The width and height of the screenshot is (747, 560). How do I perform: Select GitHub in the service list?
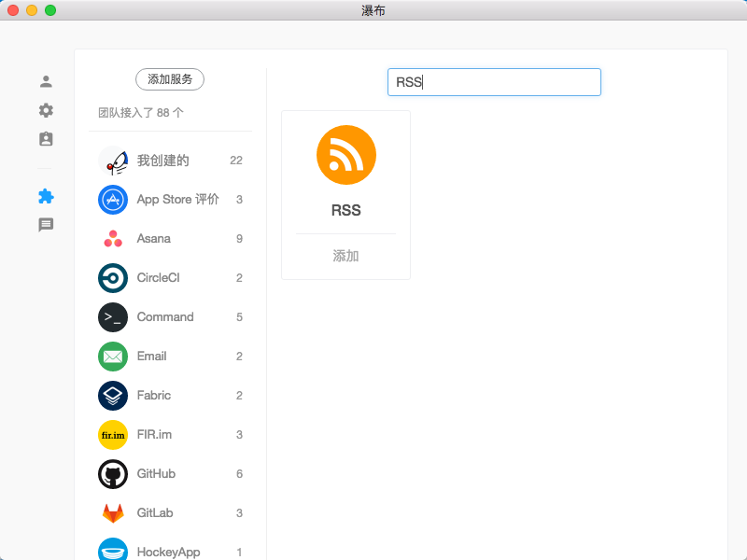(x=170, y=474)
